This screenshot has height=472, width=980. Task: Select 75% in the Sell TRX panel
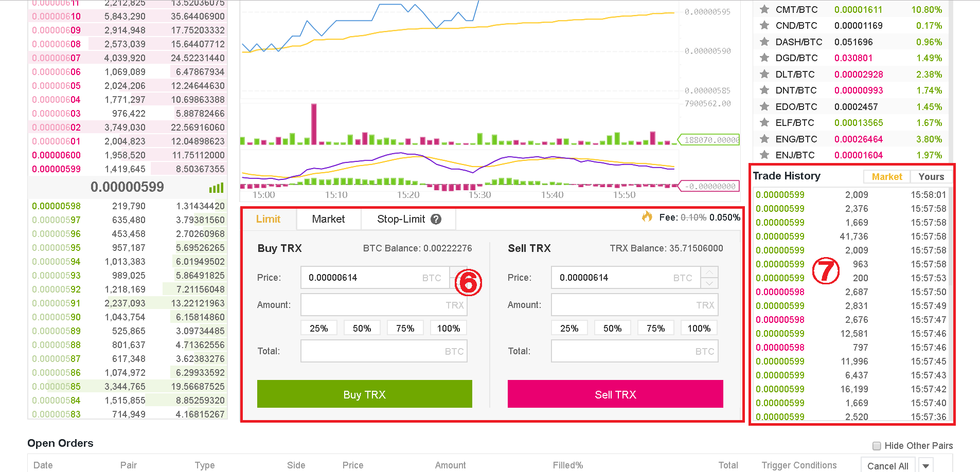tap(656, 328)
